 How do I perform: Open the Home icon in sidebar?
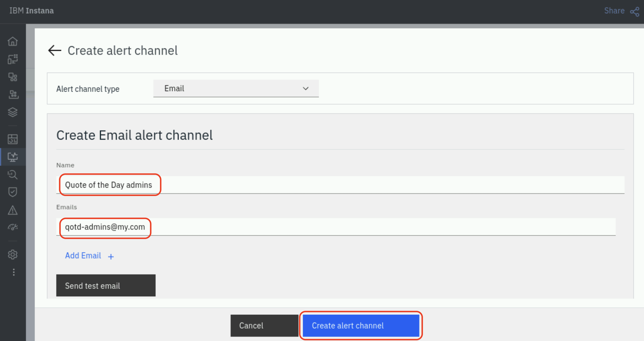pyautogui.click(x=13, y=41)
